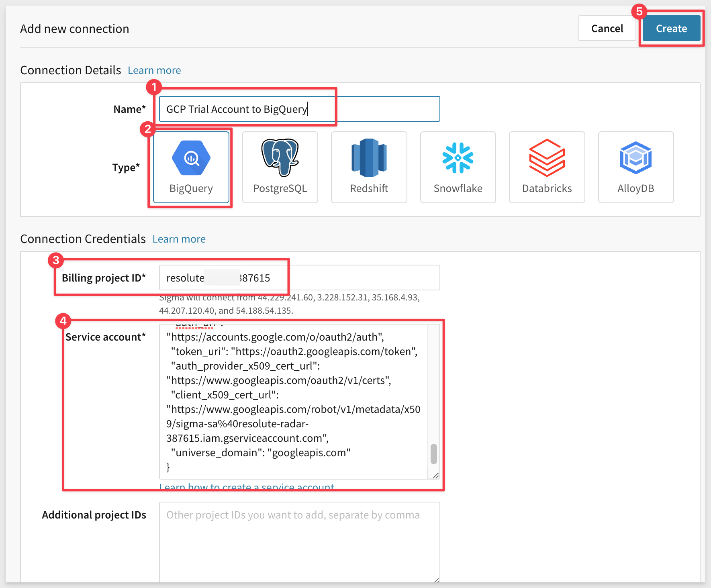Screen dimensions: 711x588
Task: Open Learn more beside Connection Details
Action: [154, 70]
